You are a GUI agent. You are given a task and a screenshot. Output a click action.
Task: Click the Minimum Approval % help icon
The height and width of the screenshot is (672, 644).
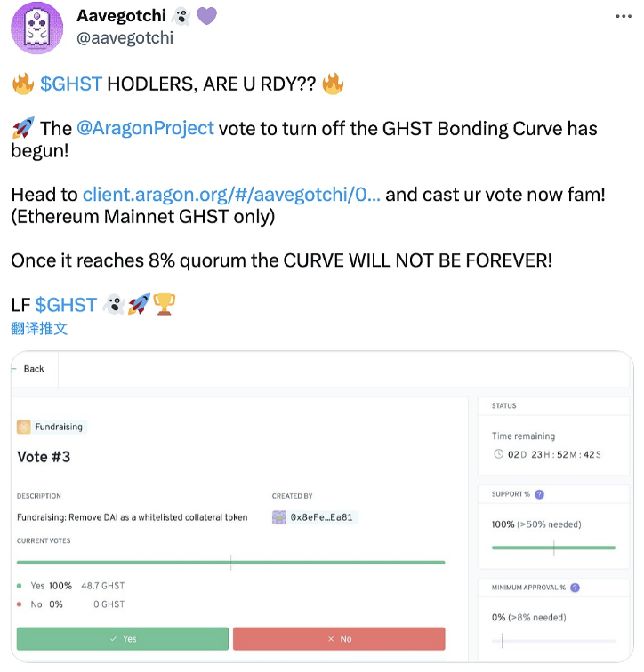[x=575, y=588]
